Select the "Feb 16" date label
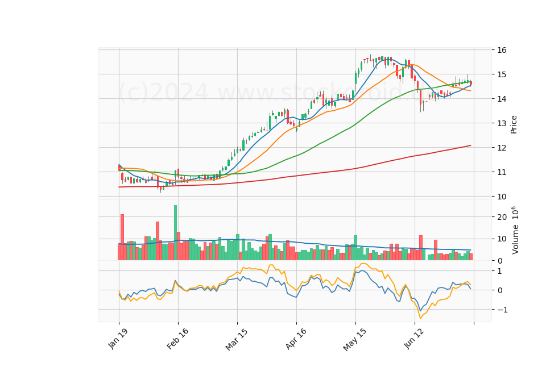Viewport: 546px width, 392px height. [177, 339]
